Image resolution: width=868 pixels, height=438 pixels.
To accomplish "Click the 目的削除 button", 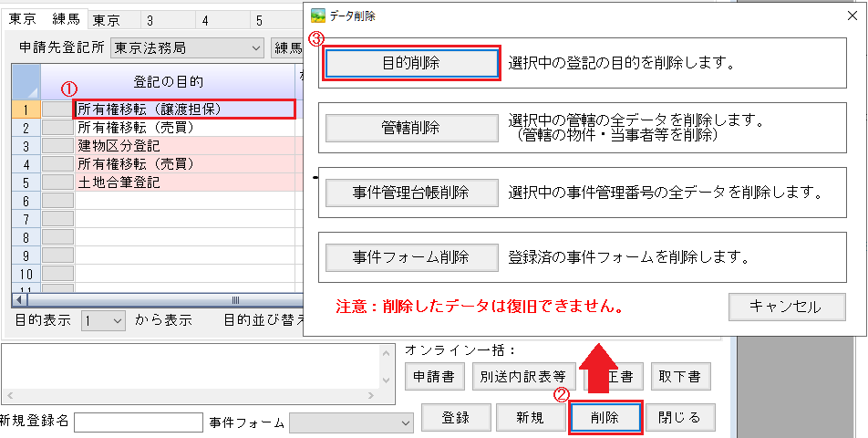I will point(411,62).
